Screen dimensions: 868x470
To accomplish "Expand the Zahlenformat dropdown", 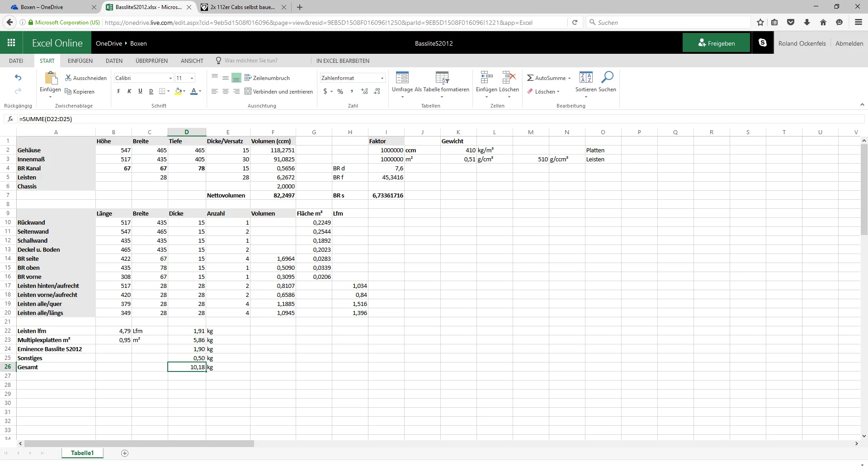I will coord(382,78).
